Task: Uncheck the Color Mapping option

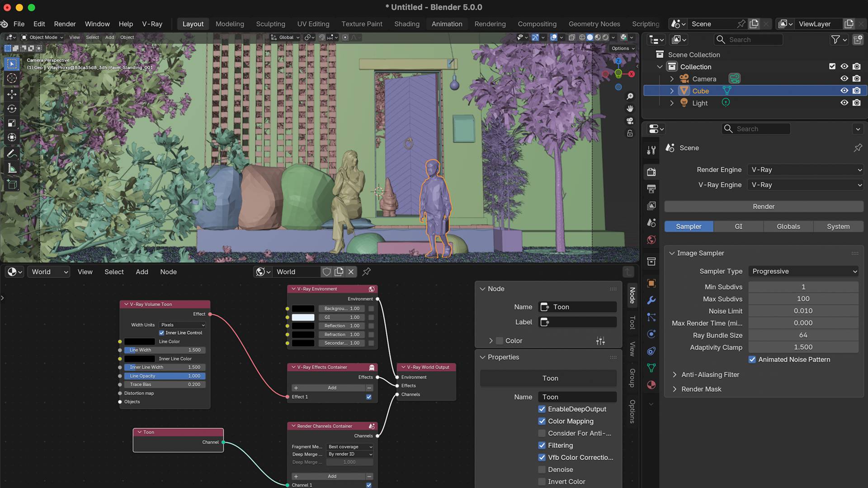Action: pyautogui.click(x=542, y=421)
